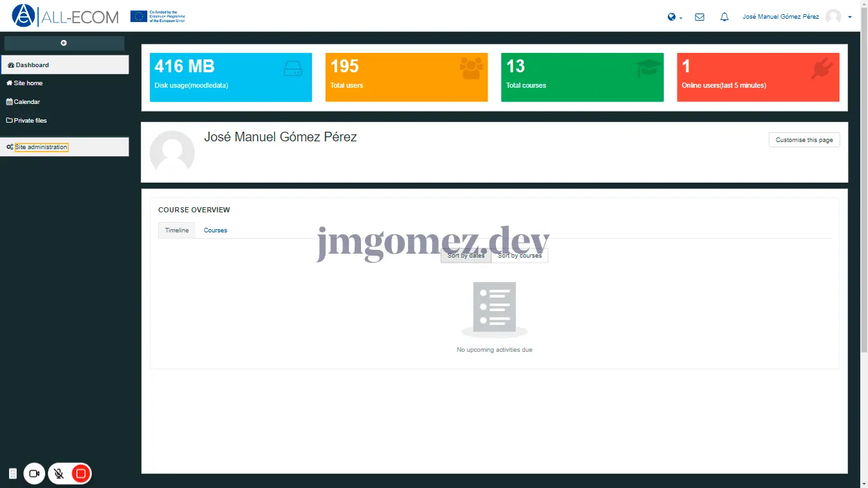Click the recording widget drag handle
The width and height of the screenshot is (868, 488).
12,474
